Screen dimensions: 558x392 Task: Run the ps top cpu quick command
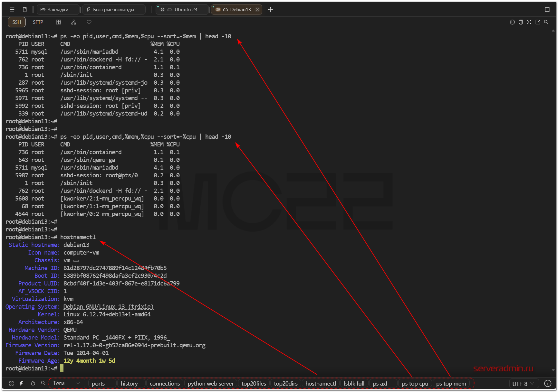[415, 383]
